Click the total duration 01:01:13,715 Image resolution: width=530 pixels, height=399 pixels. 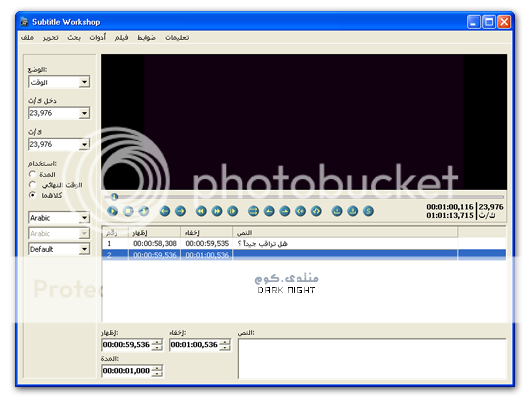pyautogui.click(x=450, y=215)
